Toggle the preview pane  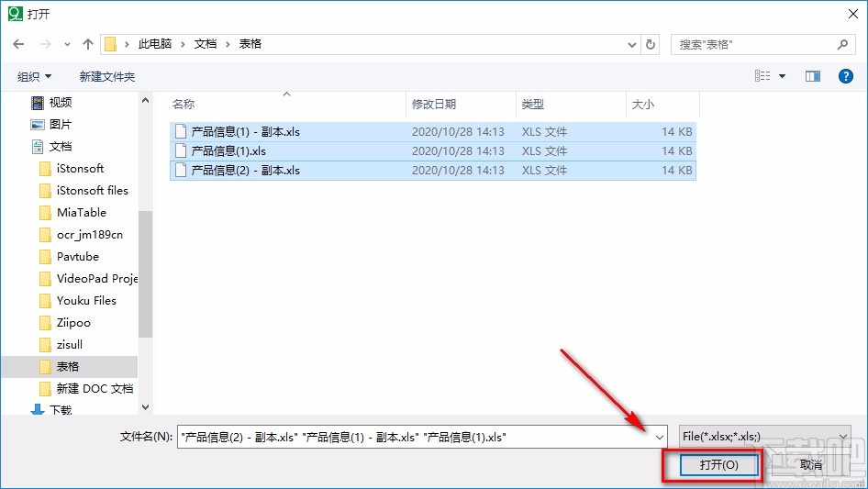tap(813, 76)
